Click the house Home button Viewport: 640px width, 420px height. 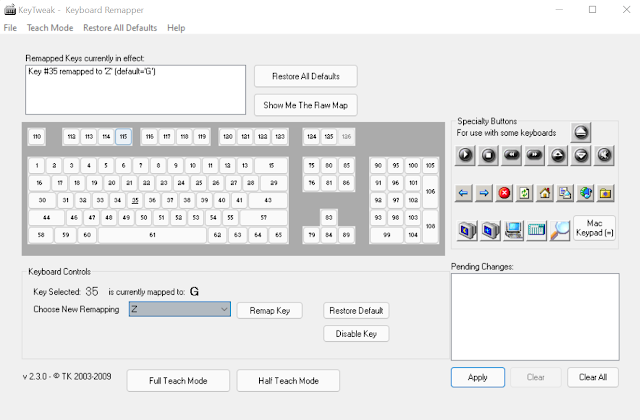click(x=545, y=193)
